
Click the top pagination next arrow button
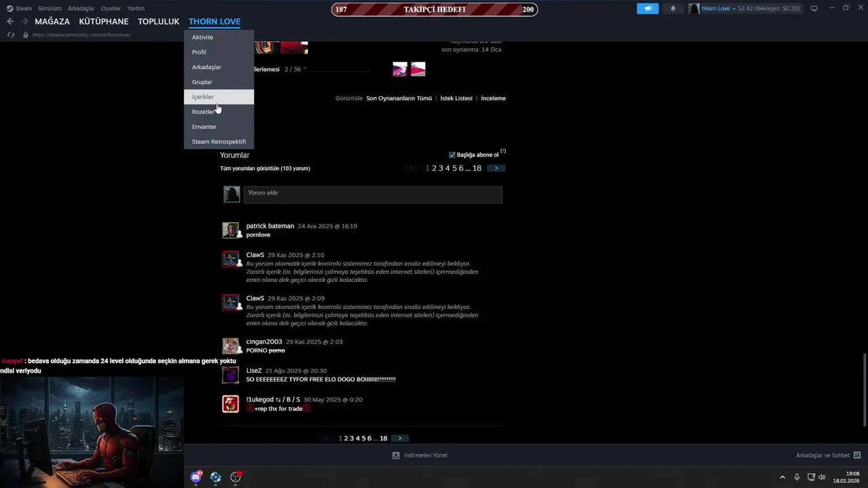pos(496,168)
